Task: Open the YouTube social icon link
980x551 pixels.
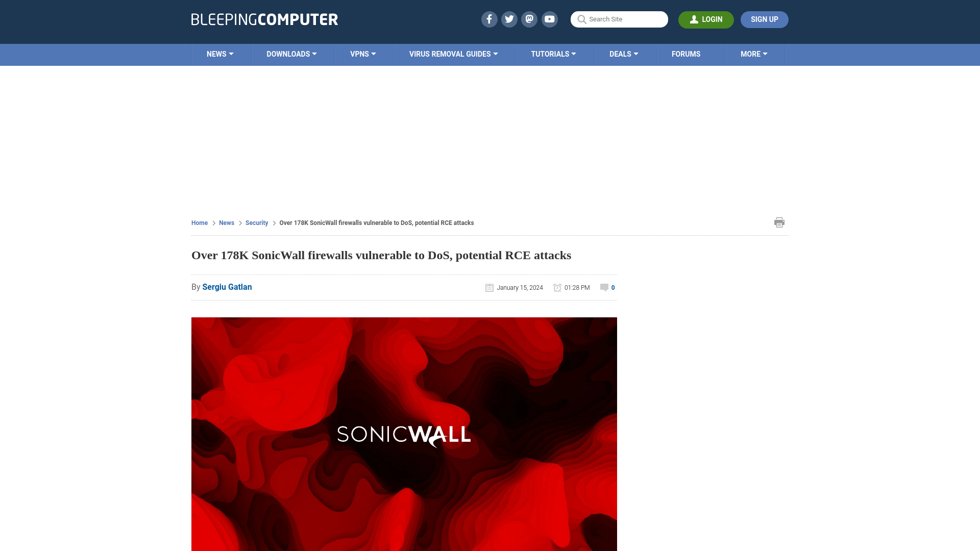Action: point(549,19)
